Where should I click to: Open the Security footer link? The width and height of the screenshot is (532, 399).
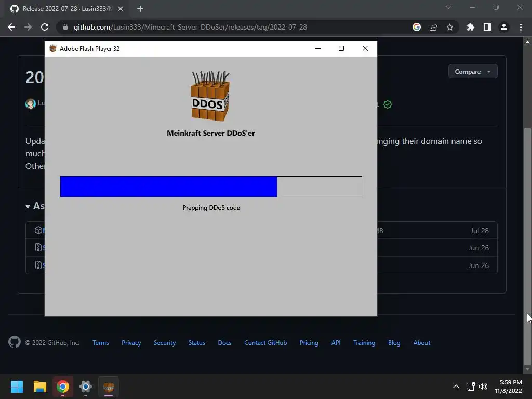[x=165, y=343]
